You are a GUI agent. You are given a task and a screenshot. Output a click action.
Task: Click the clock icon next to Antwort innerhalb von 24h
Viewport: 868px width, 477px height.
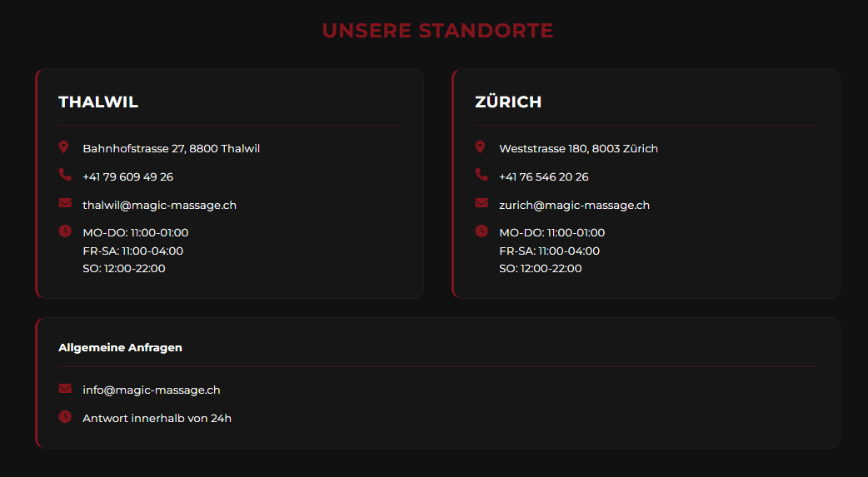tap(65, 416)
